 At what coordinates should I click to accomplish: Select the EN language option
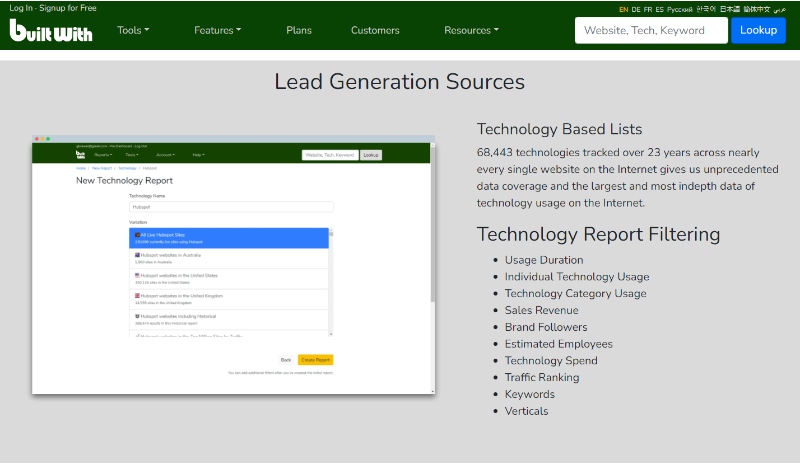click(624, 9)
